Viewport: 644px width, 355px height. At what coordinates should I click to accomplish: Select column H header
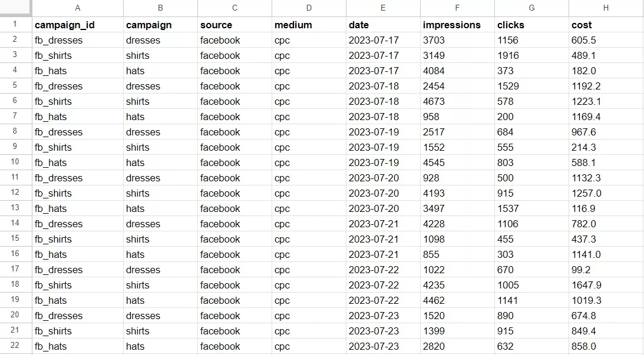coord(606,8)
